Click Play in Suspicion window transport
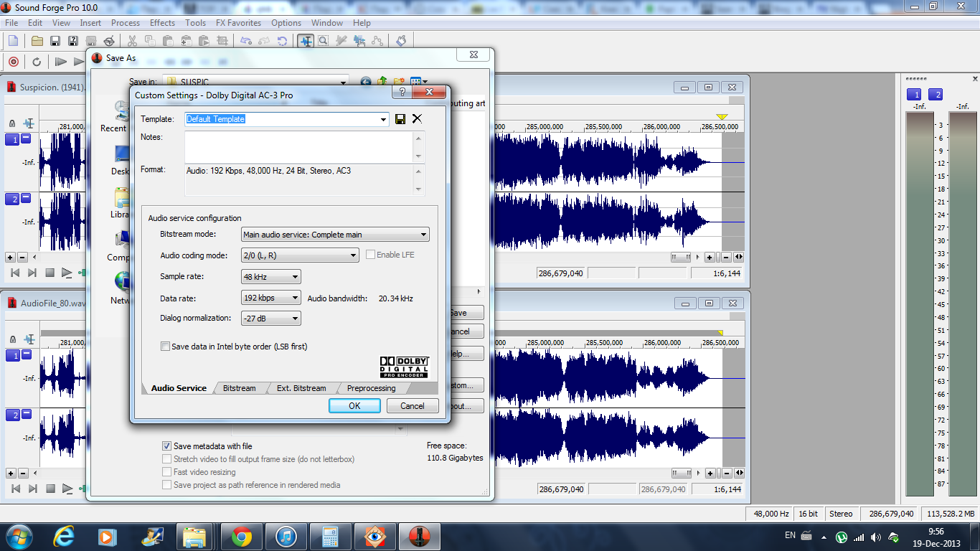Viewport: 980px width, 551px height. click(x=67, y=273)
